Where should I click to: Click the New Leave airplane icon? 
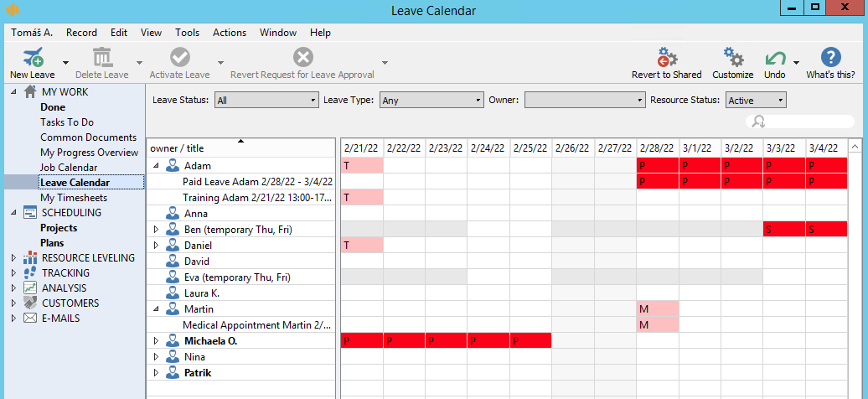pos(33,58)
